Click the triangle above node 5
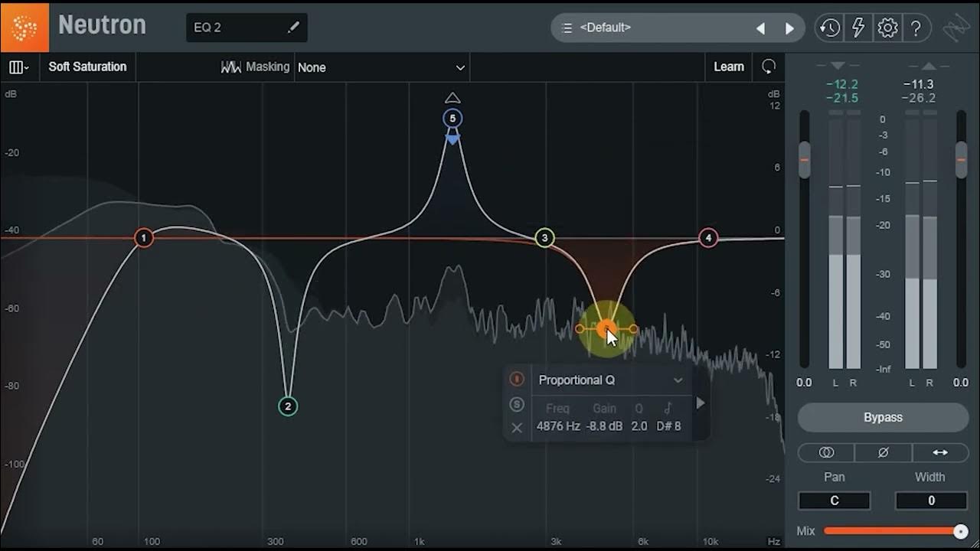980x551 pixels. (x=452, y=98)
